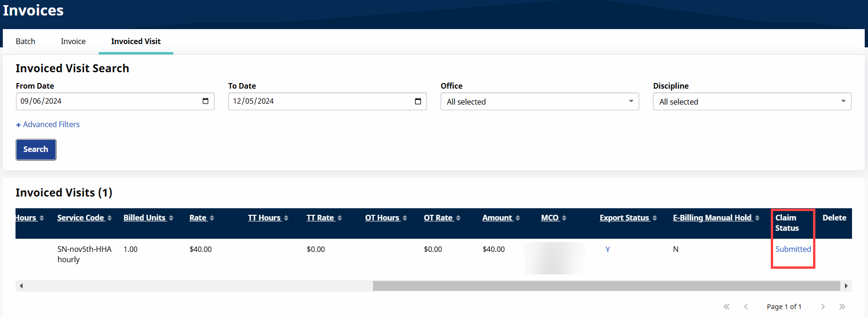
Task: Open the From Date calendar picker icon
Action: tap(205, 101)
